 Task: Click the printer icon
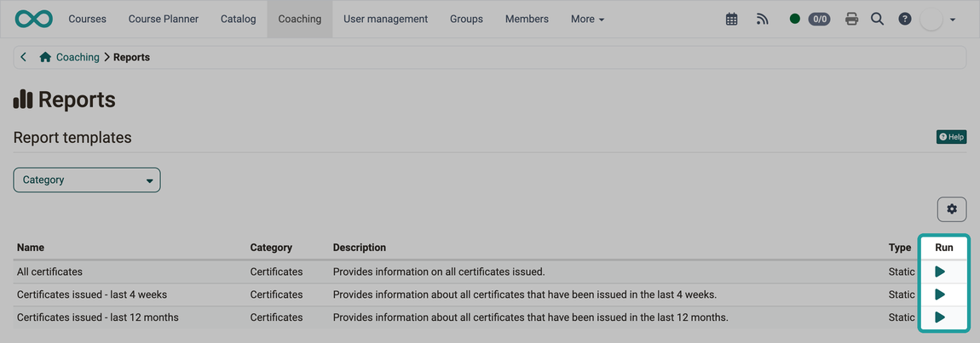[x=851, y=19]
